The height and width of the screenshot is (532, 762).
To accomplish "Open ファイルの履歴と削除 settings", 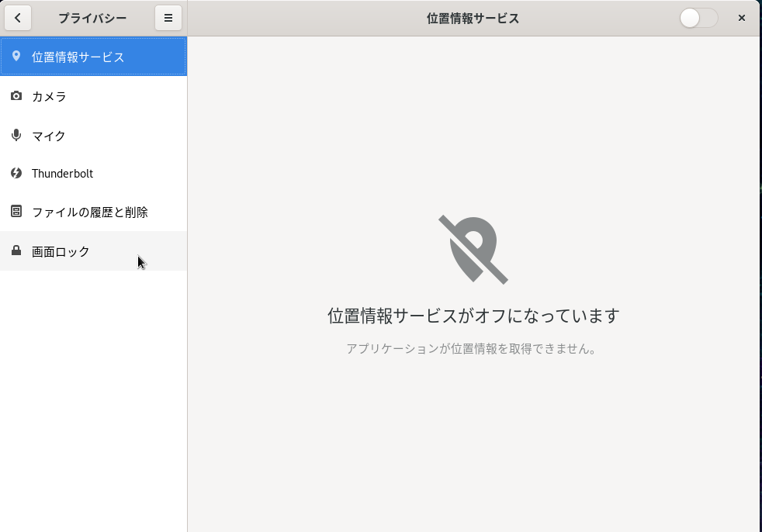I will pos(89,212).
